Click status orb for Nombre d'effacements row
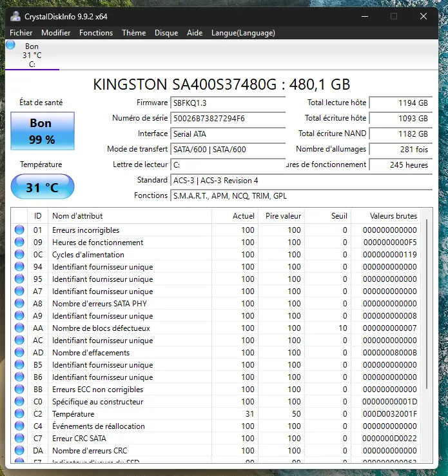Image resolution: width=448 pixels, height=476 pixels. click(x=19, y=352)
